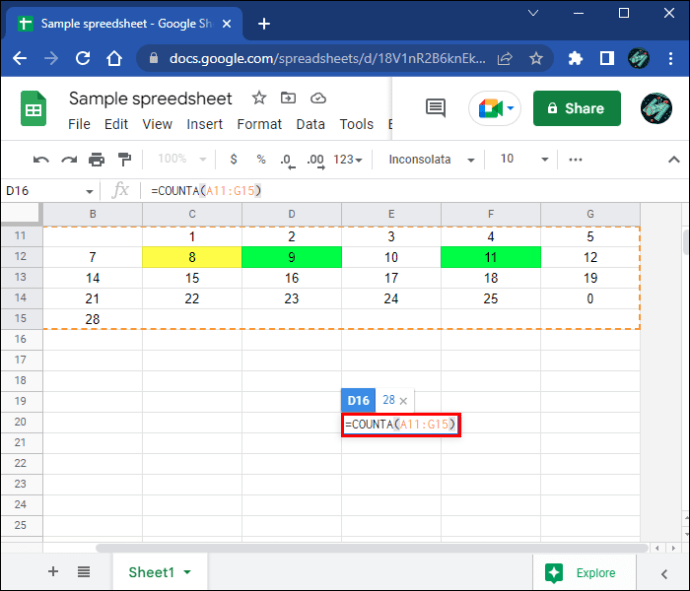690x591 pixels.
Task: Click the Print icon
Action: [97, 159]
